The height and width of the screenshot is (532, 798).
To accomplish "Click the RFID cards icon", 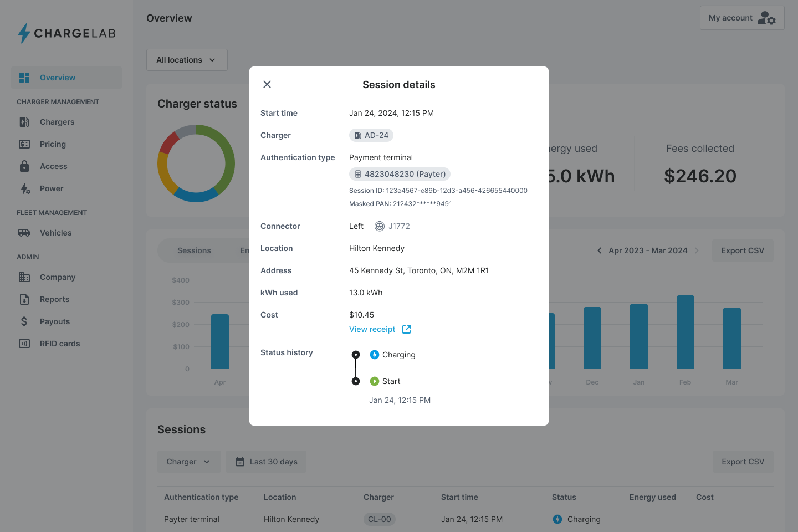I will click(24, 344).
